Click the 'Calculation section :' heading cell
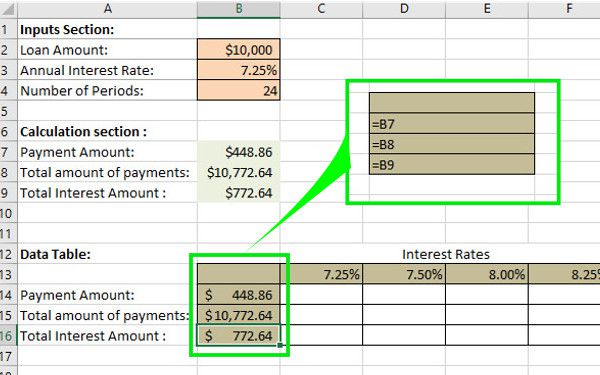The height and width of the screenshot is (375, 600). (x=108, y=132)
